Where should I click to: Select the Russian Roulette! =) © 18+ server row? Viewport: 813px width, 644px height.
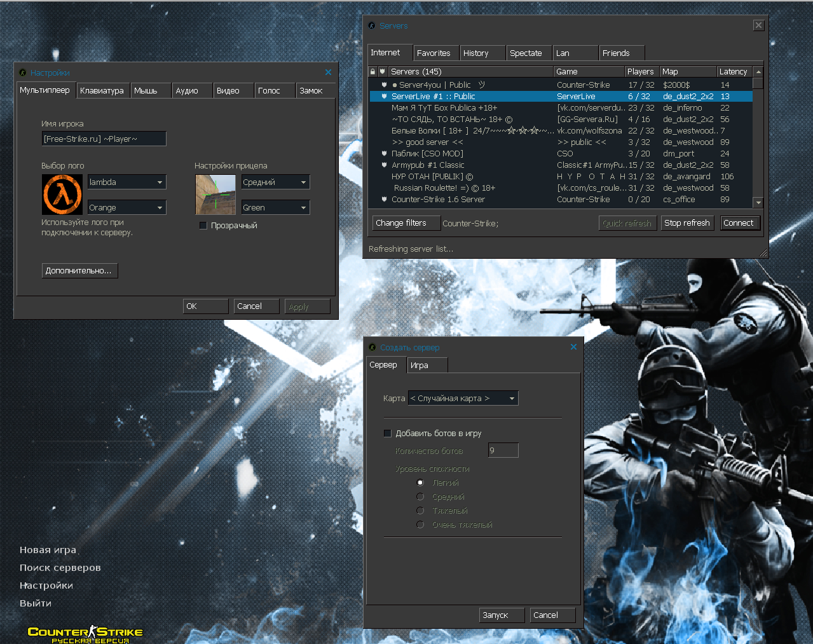561,188
